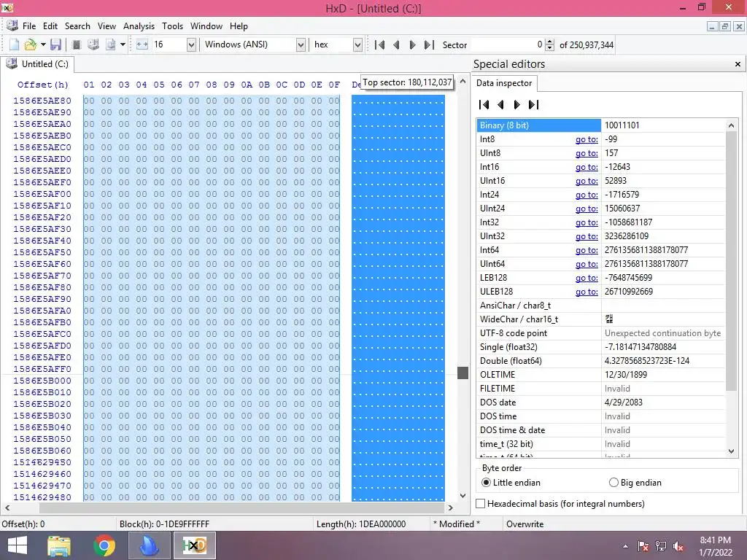Click Data inspector first-byte navigation arrow

point(484,105)
